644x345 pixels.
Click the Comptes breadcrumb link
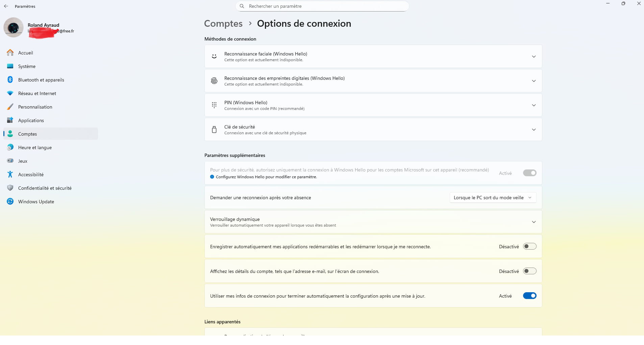click(x=223, y=24)
